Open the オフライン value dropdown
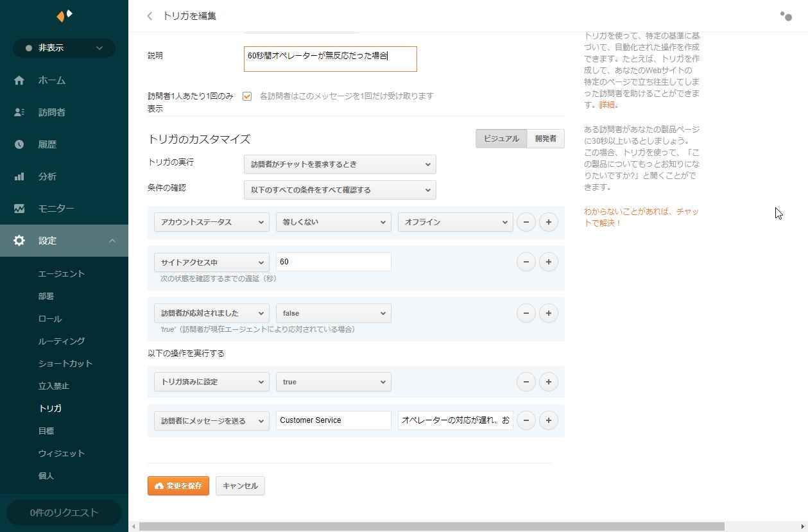This screenshot has height=532, width=808. point(456,222)
